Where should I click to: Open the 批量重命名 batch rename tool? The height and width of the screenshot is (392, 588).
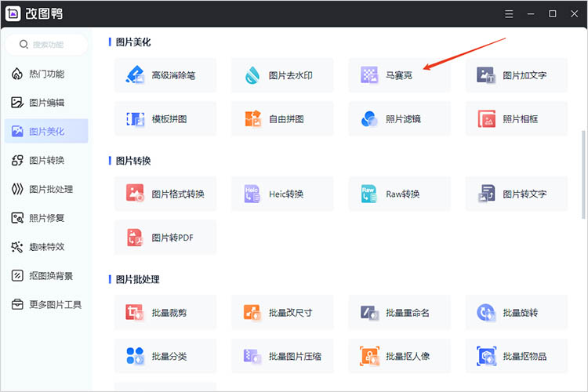tap(399, 313)
